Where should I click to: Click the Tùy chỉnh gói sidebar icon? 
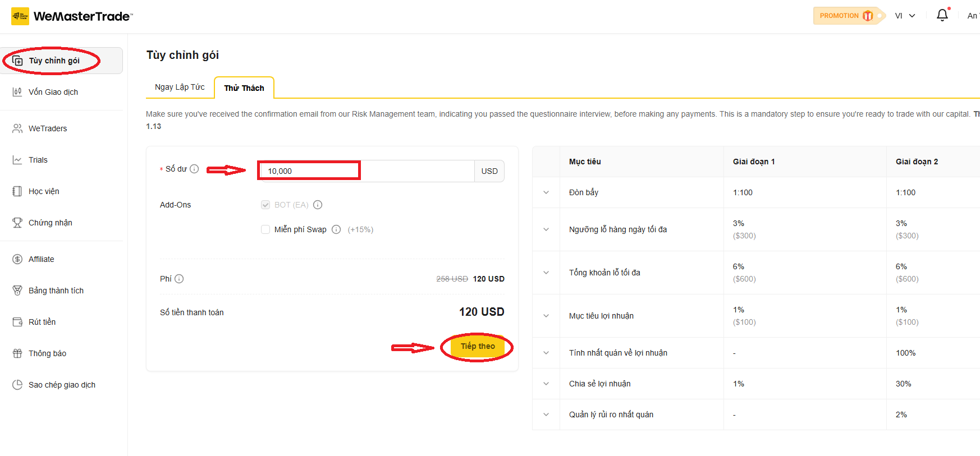17,61
